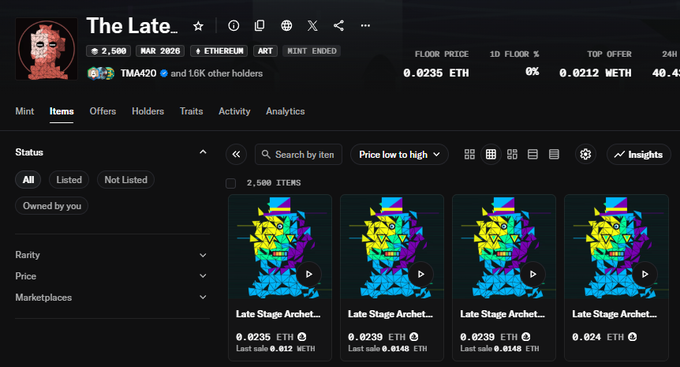
Task: Expand the Rarity filter section
Action: coord(112,255)
